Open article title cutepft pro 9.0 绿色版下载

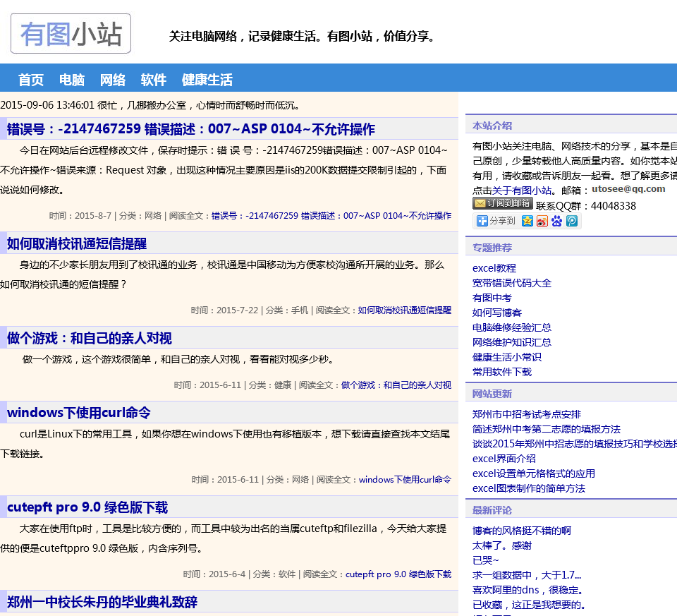87,507
